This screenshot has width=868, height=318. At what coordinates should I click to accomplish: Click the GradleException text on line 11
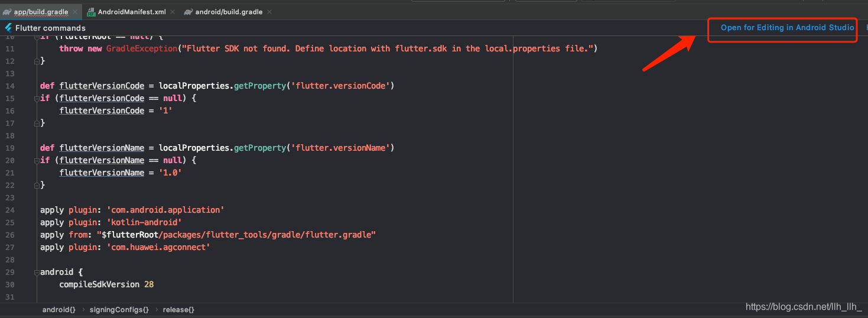[x=142, y=48]
